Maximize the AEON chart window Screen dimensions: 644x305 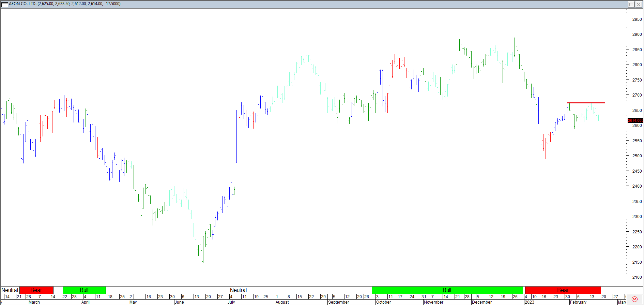631,4
